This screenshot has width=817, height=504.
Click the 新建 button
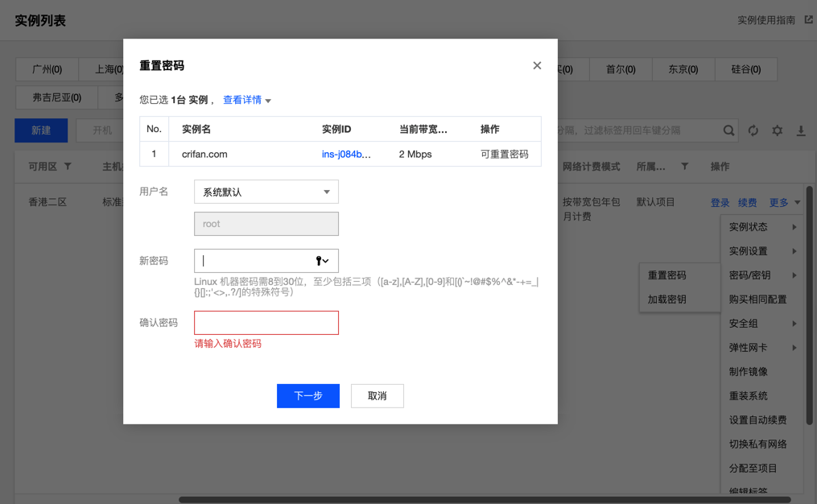(41, 130)
